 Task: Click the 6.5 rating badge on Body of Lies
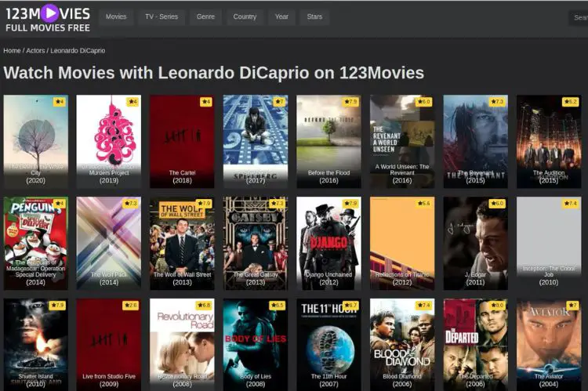point(277,305)
